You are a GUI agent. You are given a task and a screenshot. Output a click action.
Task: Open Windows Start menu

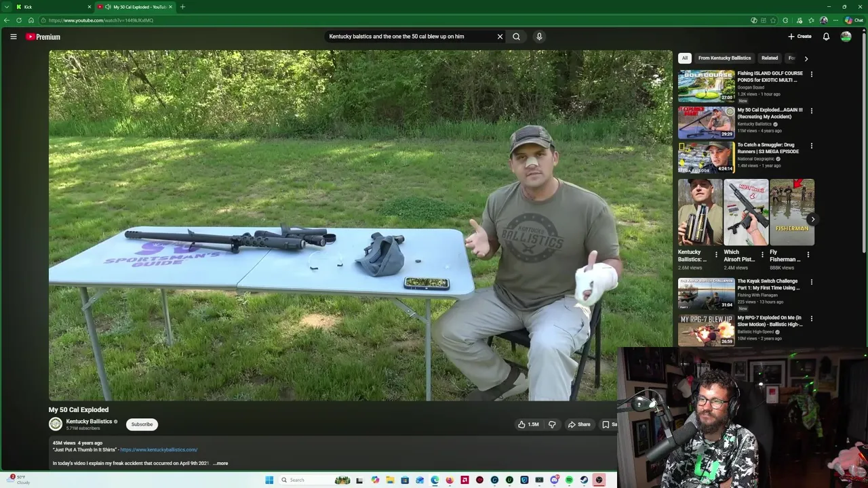(x=269, y=480)
